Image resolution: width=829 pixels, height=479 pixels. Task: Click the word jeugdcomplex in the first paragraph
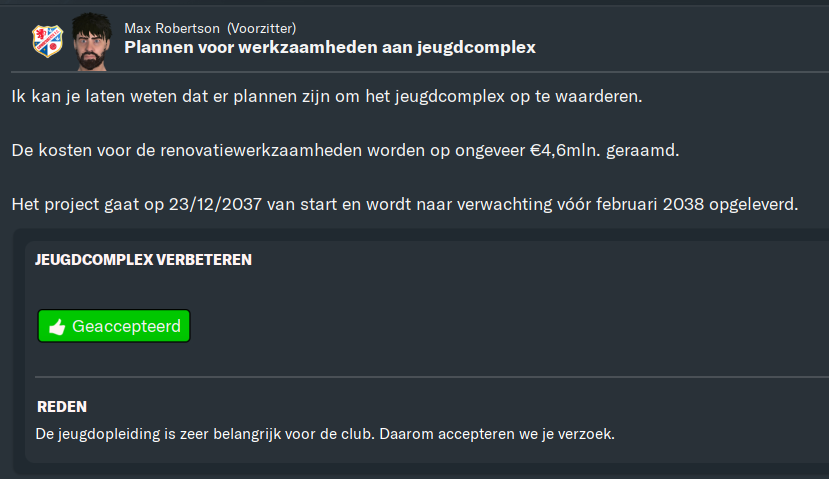(x=450, y=96)
